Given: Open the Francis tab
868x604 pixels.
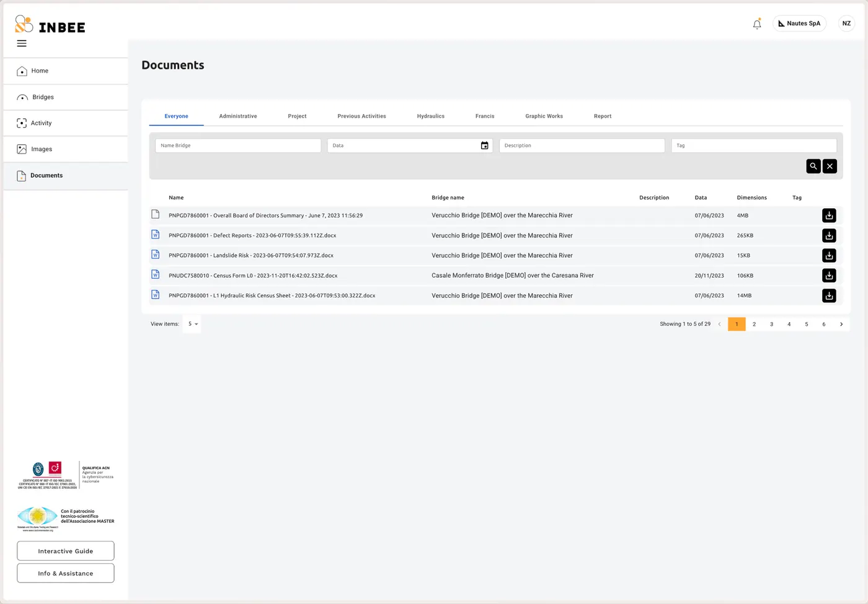Looking at the screenshot, I should [x=485, y=116].
